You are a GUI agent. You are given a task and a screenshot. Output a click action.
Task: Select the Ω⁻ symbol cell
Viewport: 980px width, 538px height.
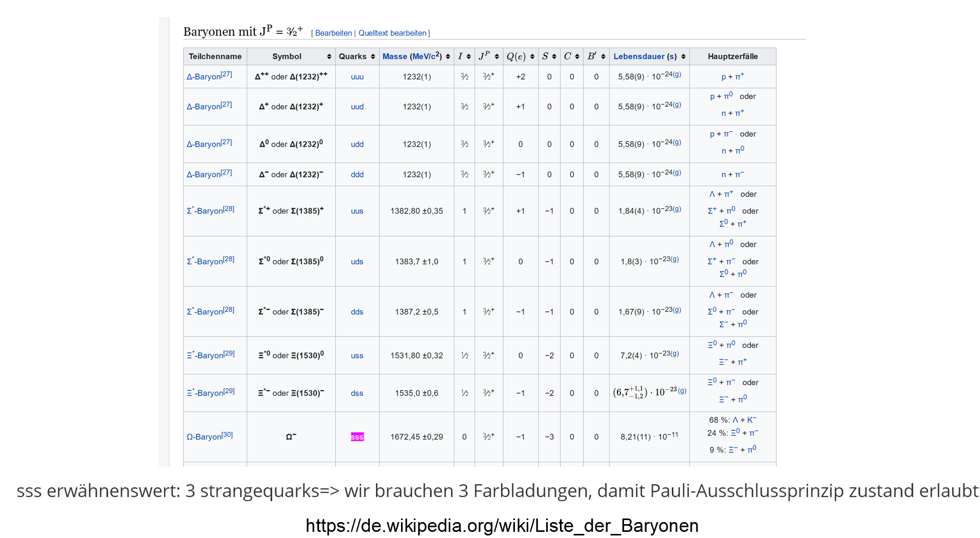coord(291,437)
